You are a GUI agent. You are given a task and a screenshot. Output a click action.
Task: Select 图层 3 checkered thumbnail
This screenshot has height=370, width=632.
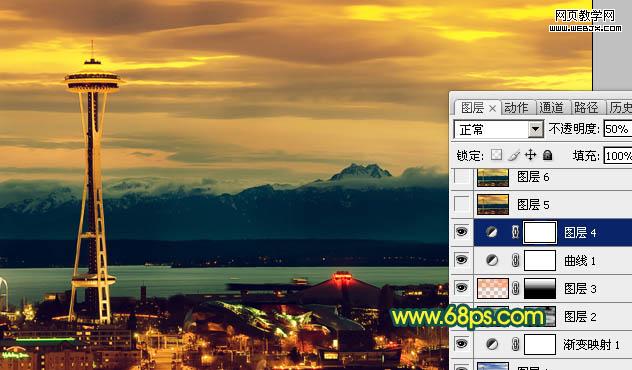point(493,288)
